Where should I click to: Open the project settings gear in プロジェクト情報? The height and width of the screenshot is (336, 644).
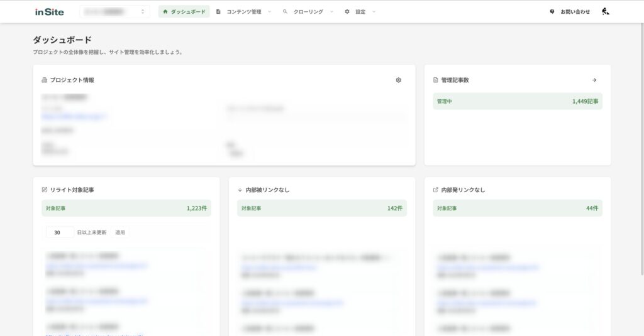click(398, 80)
